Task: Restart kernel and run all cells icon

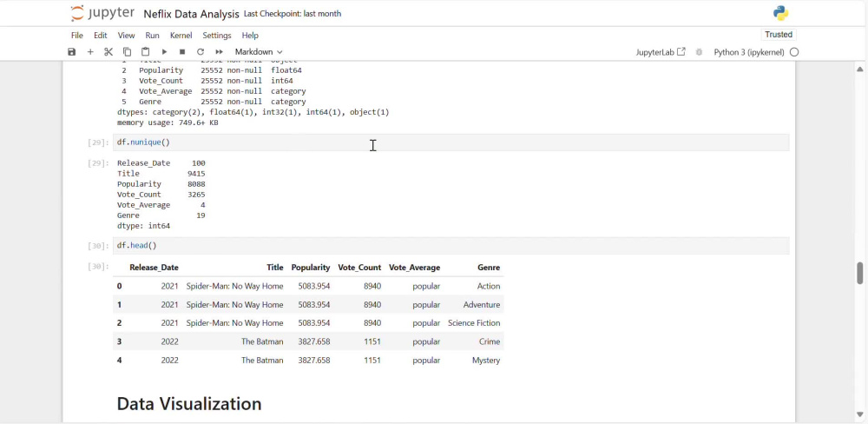Action: point(219,51)
